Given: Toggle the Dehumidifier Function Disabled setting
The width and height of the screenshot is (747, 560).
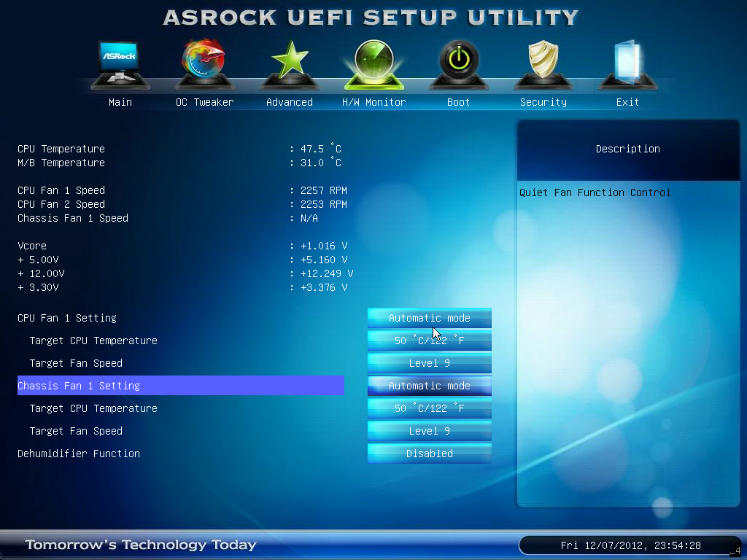Looking at the screenshot, I should click(429, 454).
